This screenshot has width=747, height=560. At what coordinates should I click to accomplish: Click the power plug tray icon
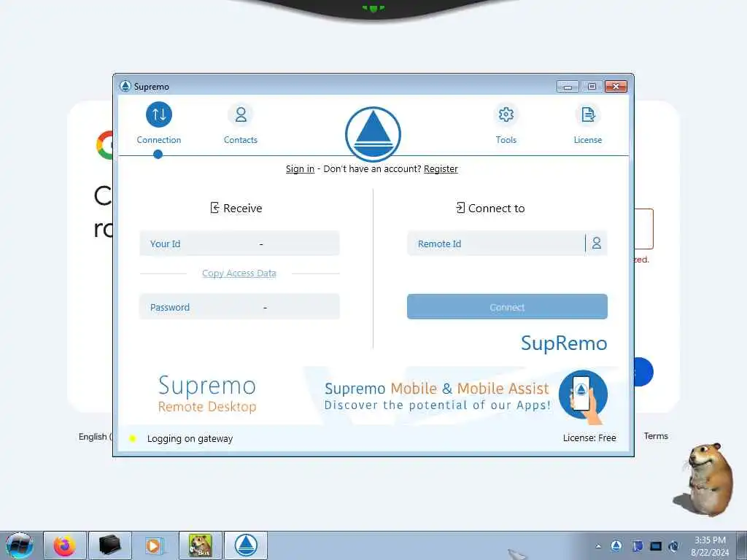[x=673, y=545]
